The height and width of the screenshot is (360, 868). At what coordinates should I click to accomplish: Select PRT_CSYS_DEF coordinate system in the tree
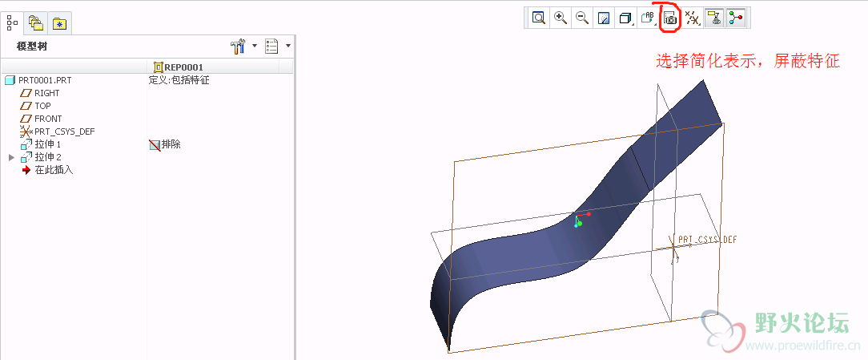coord(64,131)
